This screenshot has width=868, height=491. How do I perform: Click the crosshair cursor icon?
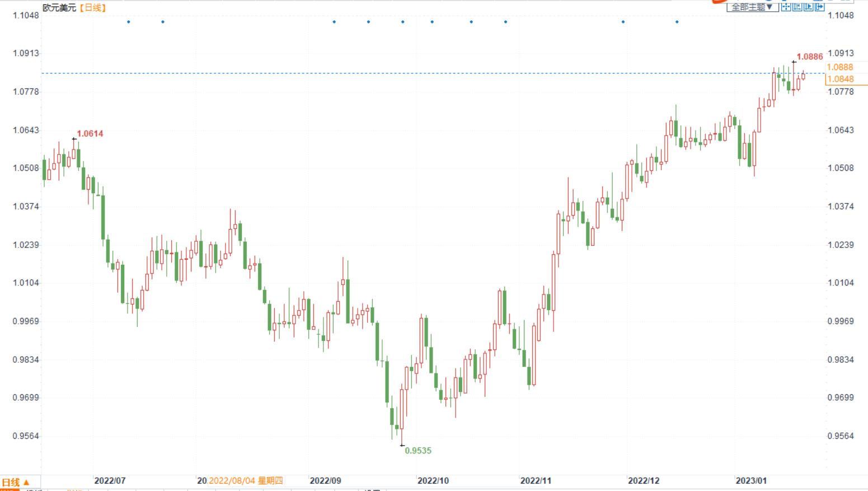[x=786, y=7]
